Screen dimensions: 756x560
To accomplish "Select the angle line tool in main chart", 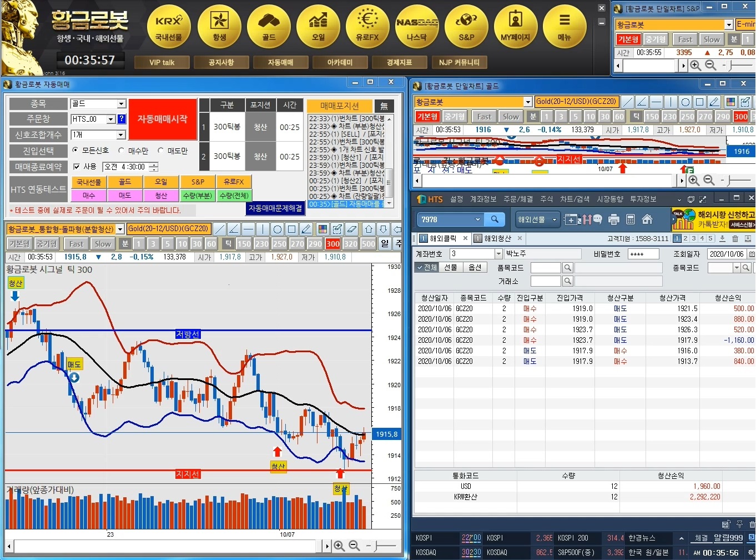I will tap(234, 229).
